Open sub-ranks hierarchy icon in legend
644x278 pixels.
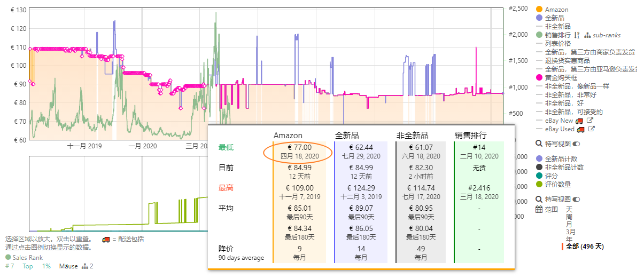[x=587, y=35]
